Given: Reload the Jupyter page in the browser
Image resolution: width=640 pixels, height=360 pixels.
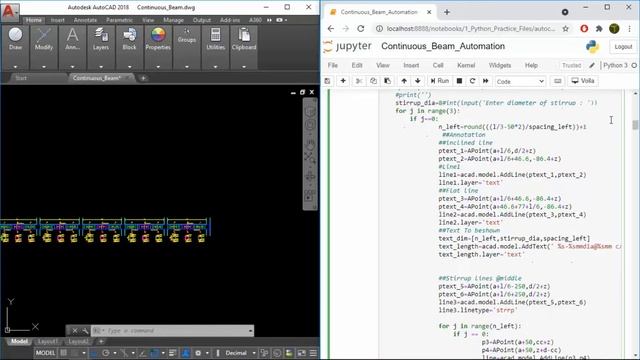Looking at the screenshot, I should pos(360,29).
